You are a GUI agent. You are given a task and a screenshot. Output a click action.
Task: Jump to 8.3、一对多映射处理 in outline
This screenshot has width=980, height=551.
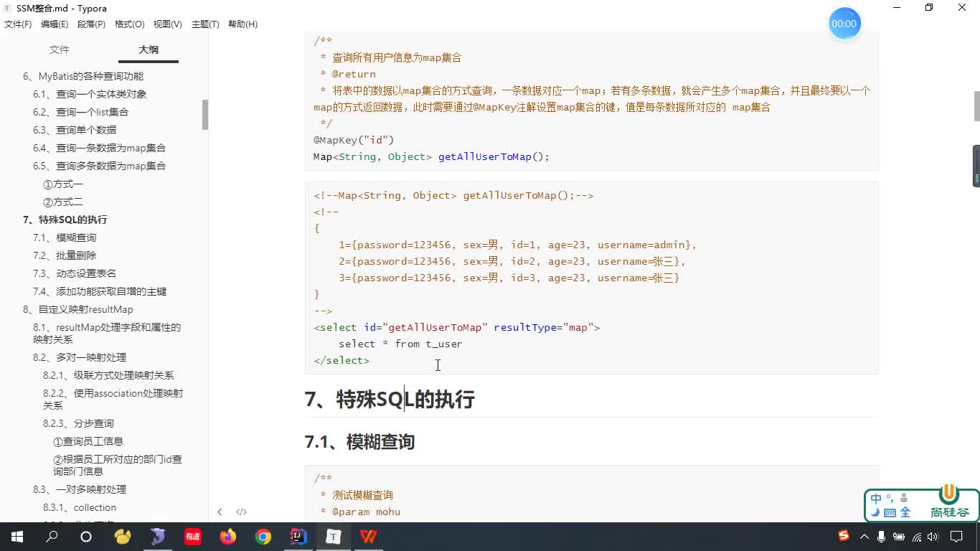pos(80,489)
